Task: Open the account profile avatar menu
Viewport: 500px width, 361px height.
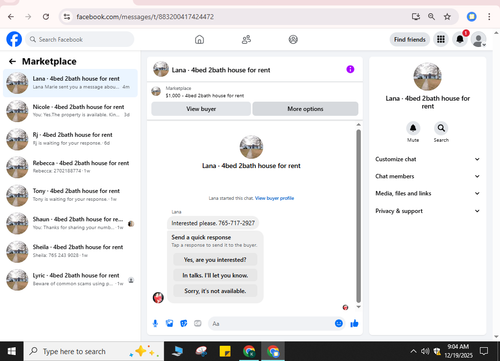Action: click(478, 39)
